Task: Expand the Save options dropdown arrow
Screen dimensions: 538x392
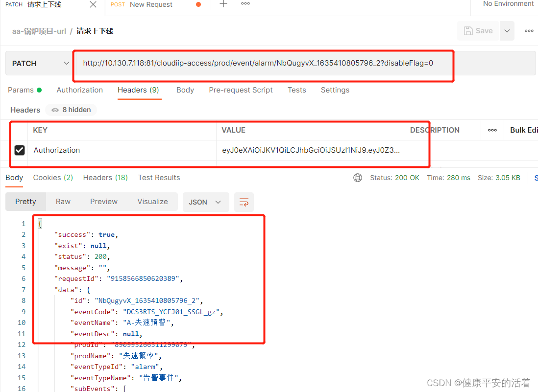Action: pyautogui.click(x=507, y=31)
